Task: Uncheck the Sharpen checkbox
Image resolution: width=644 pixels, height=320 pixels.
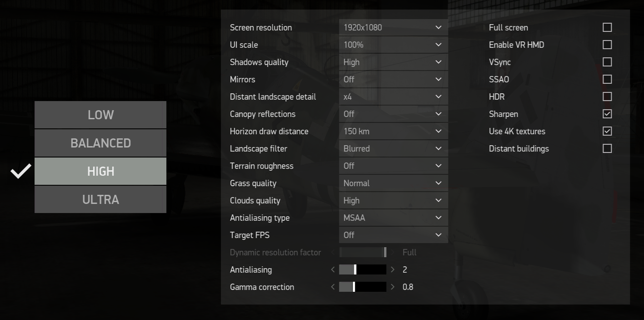Action: coord(607,114)
